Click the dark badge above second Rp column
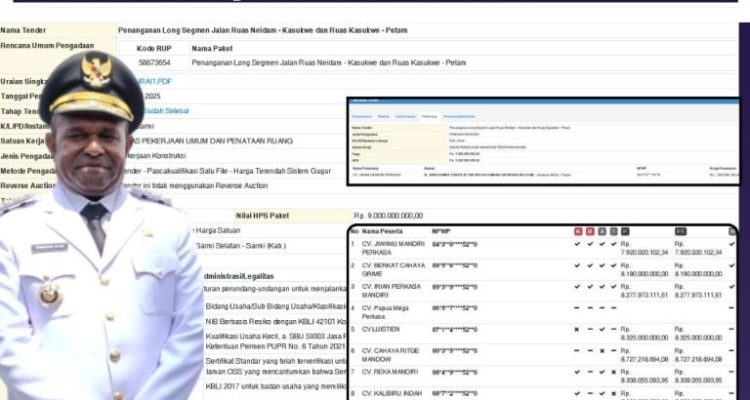 [681, 232]
